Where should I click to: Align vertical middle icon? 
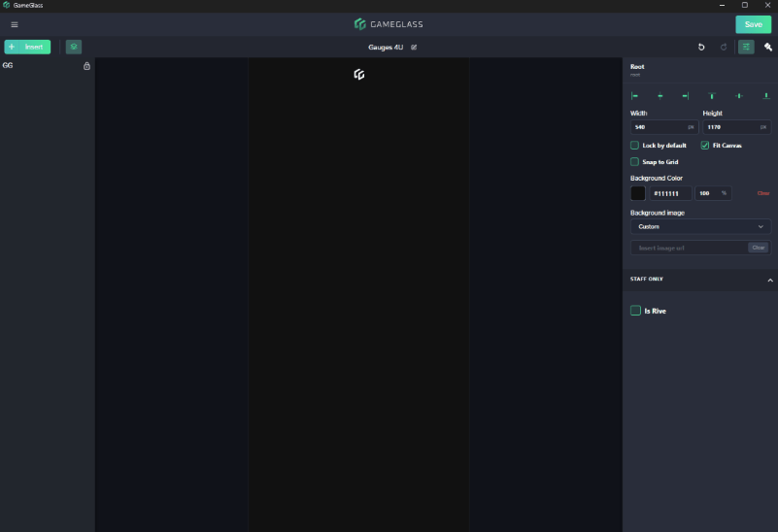pos(739,96)
